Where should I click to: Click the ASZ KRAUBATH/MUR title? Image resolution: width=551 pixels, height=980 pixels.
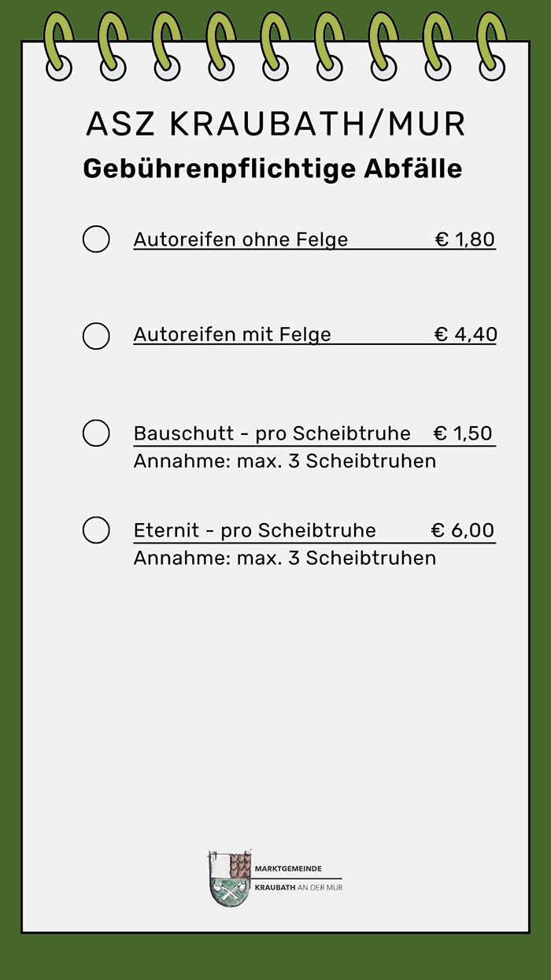[275, 124]
